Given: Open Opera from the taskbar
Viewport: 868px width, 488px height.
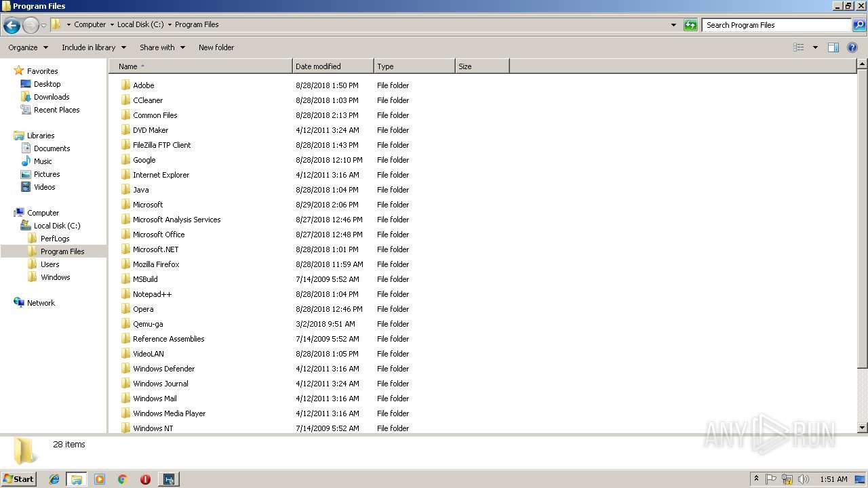Looking at the screenshot, I should (145, 479).
